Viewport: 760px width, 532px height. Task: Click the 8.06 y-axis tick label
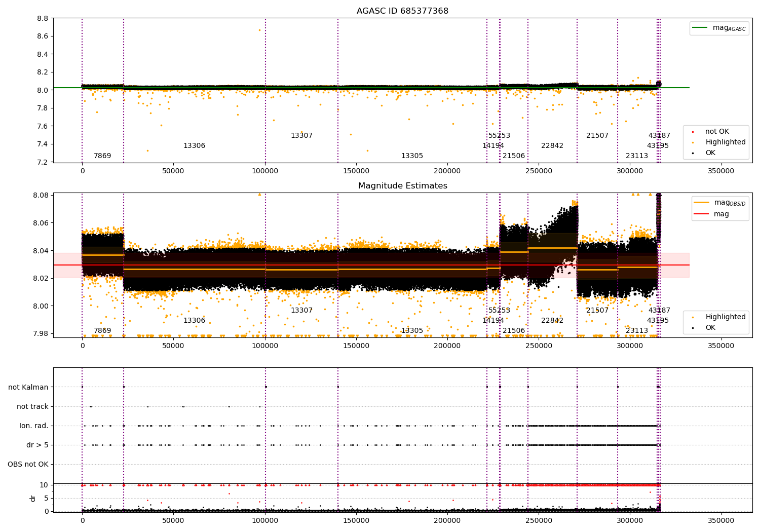point(41,223)
